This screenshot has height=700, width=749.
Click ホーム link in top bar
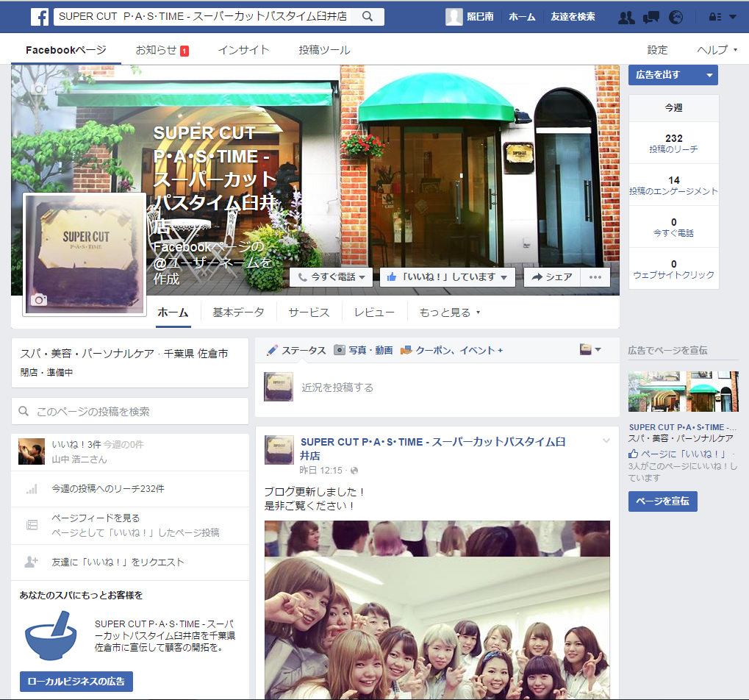click(x=522, y=17)
